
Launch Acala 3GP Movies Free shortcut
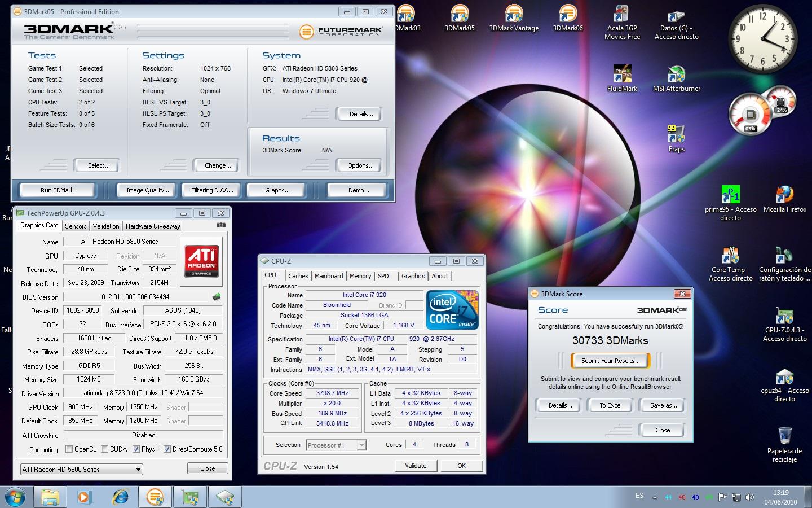[x=622, y=23]
